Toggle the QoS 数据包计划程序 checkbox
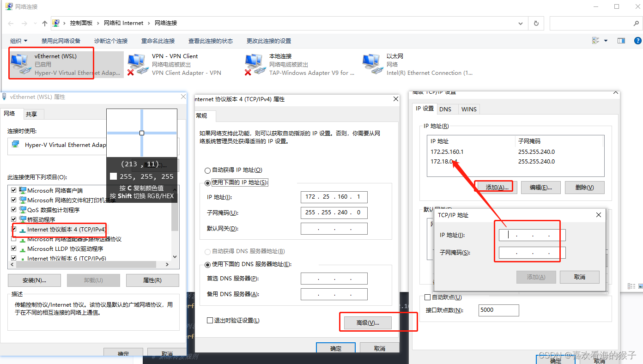643x364 pixels. pyautogui.click(x=13, y=210)
